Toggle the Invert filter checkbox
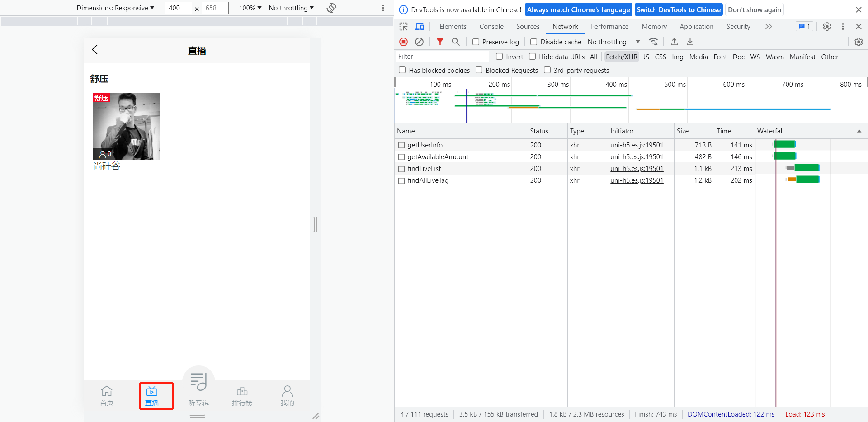 (500, 57)
